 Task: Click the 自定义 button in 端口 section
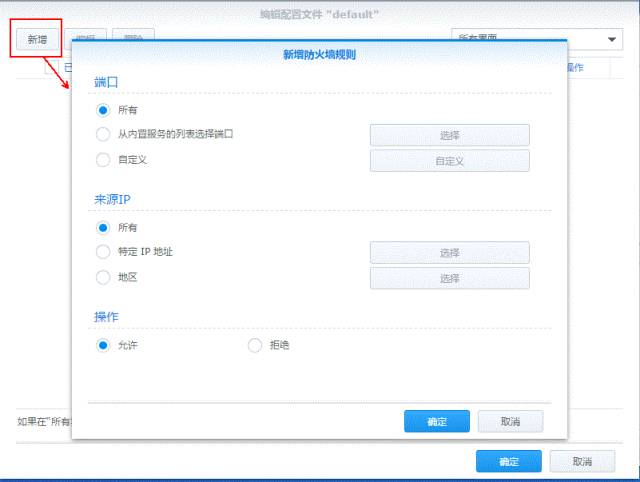tap(449, 160)
